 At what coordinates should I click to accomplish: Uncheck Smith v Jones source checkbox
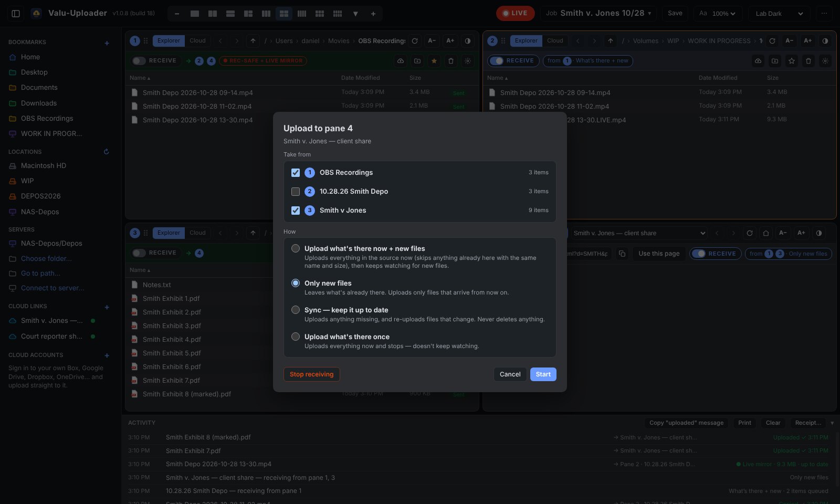296,211
